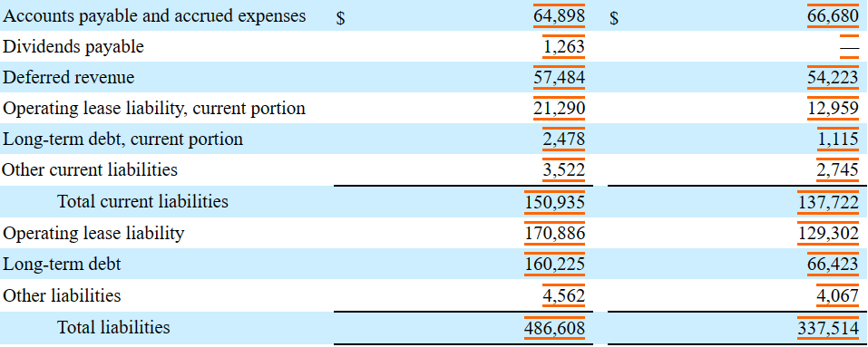Click the 4,562 other liabilities value
The image size is (868, 347).
563,295
